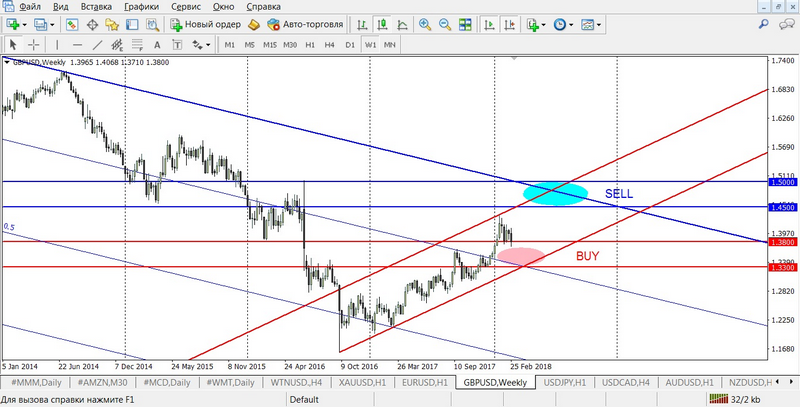The image size is (800, 407).
Task: Open the indicators list dropdown
Action: click(546, 24)
